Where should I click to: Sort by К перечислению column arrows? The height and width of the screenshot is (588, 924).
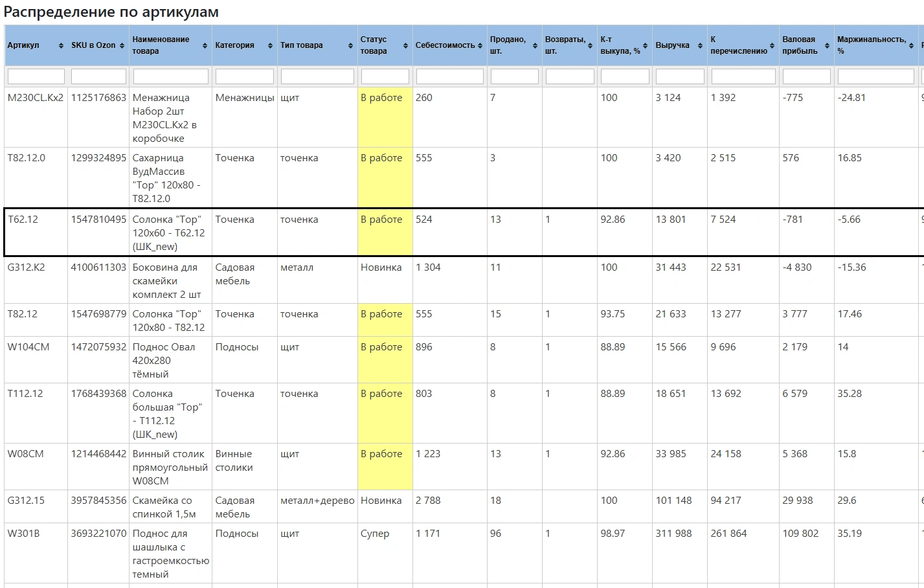tap(772, 46)
